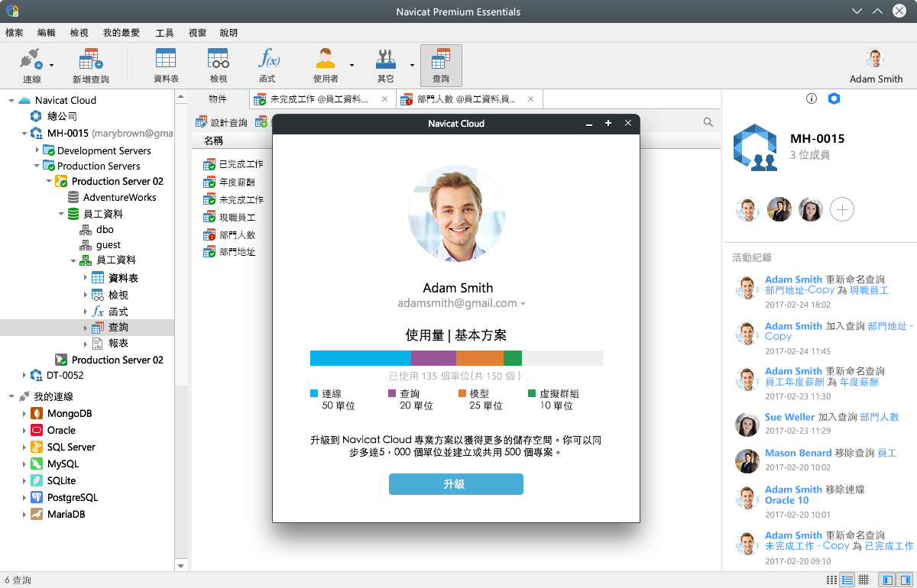Show the info panel via the i icon
The width and height of the screenshot is (917, 588).
click(812, 99)
